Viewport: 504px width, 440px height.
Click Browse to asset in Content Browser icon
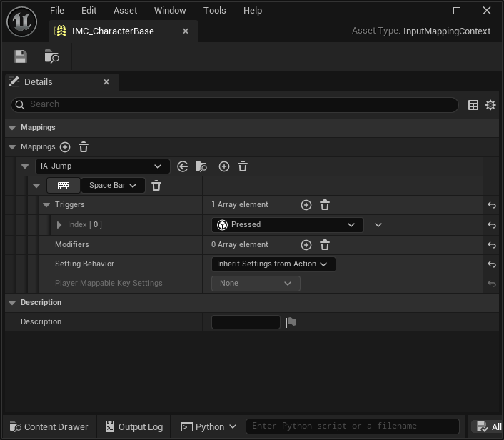pyautogui.click(x=51, y=56)
